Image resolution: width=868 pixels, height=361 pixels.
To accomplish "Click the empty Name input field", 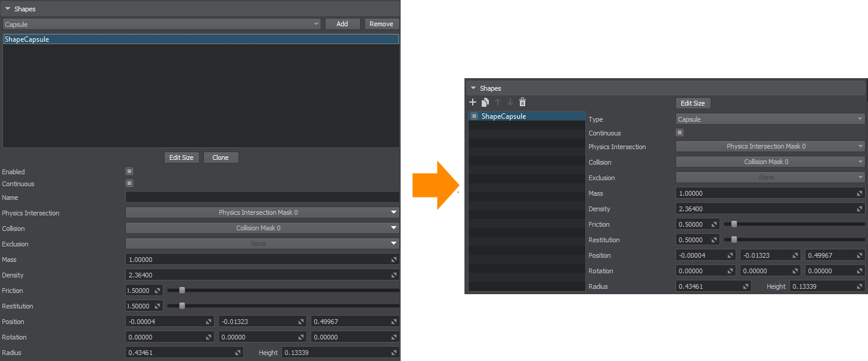I will [262, 198].
